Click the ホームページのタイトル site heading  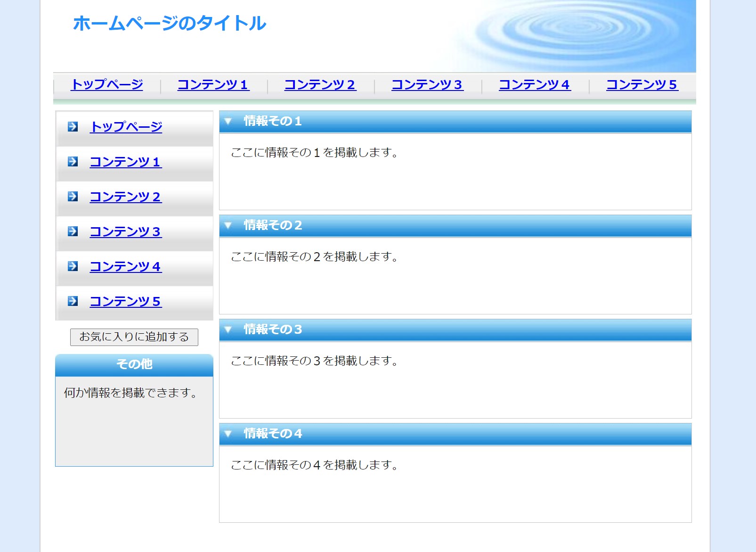point(170,24)
